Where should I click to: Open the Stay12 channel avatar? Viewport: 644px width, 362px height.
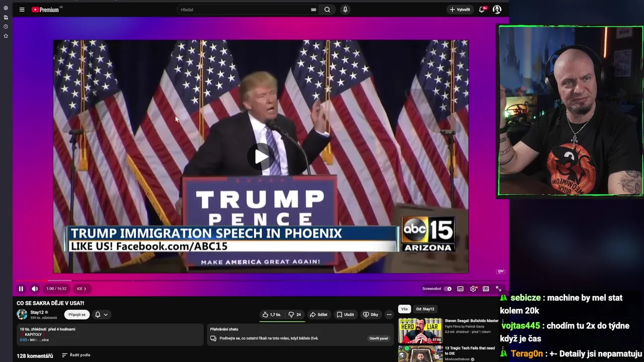tap(22, 314)
